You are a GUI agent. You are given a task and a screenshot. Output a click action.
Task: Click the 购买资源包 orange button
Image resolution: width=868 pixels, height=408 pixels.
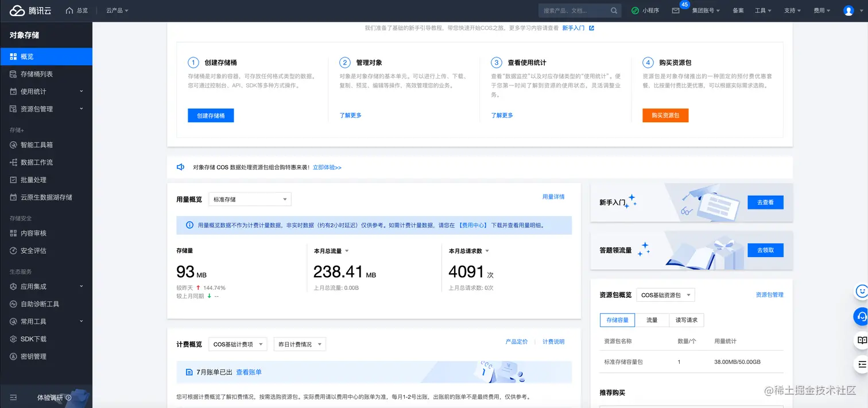pos(665,115)
